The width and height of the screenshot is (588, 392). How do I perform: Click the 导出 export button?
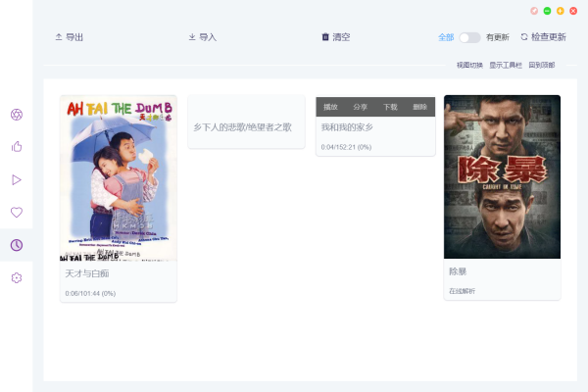pos(70,37)
